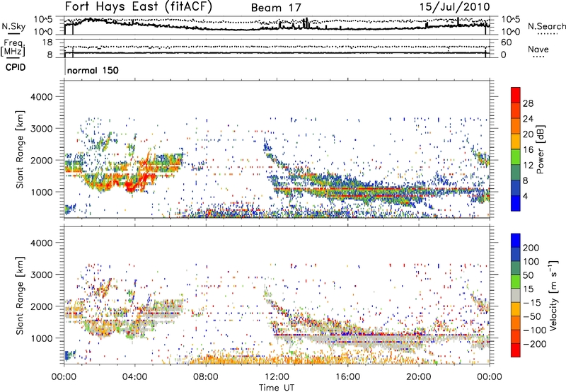
Task: Click the 'Fort Hays East (fitACF)' title
Action: 139,7
